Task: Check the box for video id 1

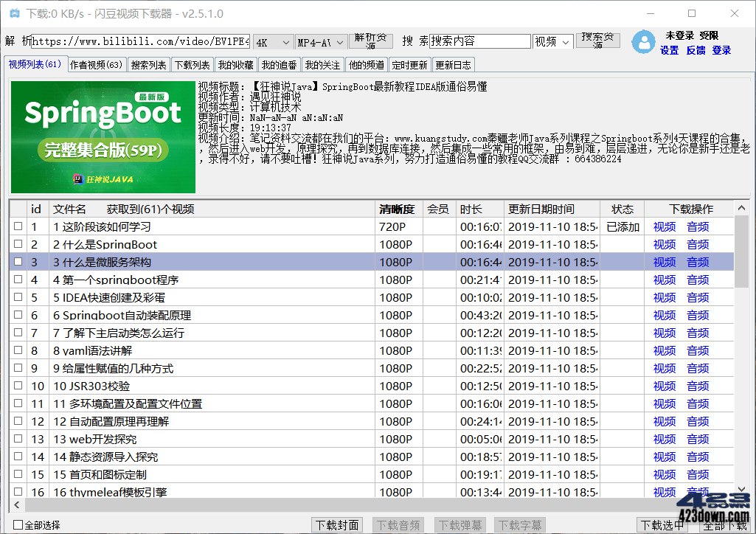Action: coord(18,226)
